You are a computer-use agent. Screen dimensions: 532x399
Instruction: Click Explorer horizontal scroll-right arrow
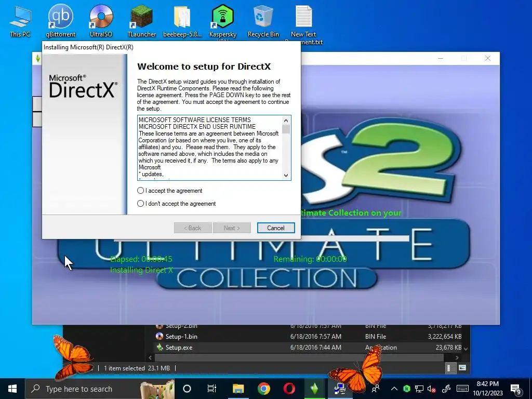457,357
